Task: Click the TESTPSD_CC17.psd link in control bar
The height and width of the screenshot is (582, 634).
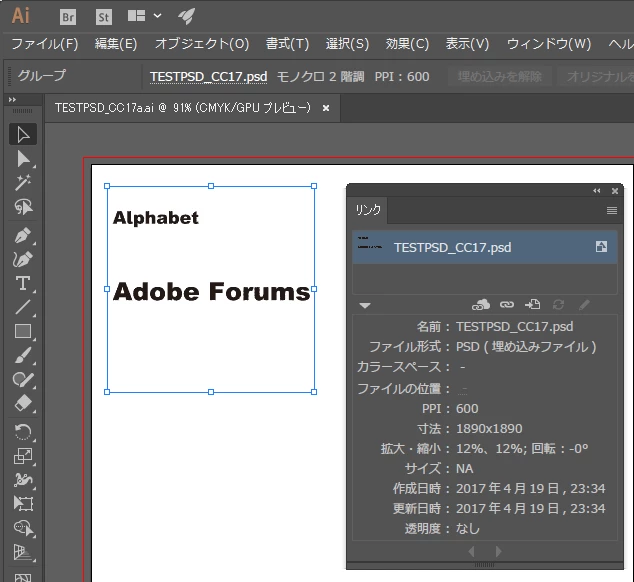Action: pyautogui.click(x=208, y=76)
